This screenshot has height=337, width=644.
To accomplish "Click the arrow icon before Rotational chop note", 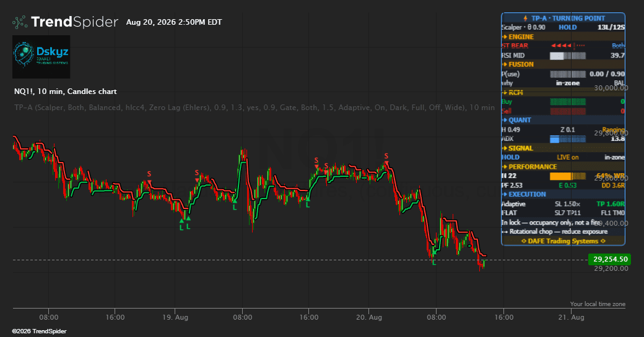I will point(505,232).
